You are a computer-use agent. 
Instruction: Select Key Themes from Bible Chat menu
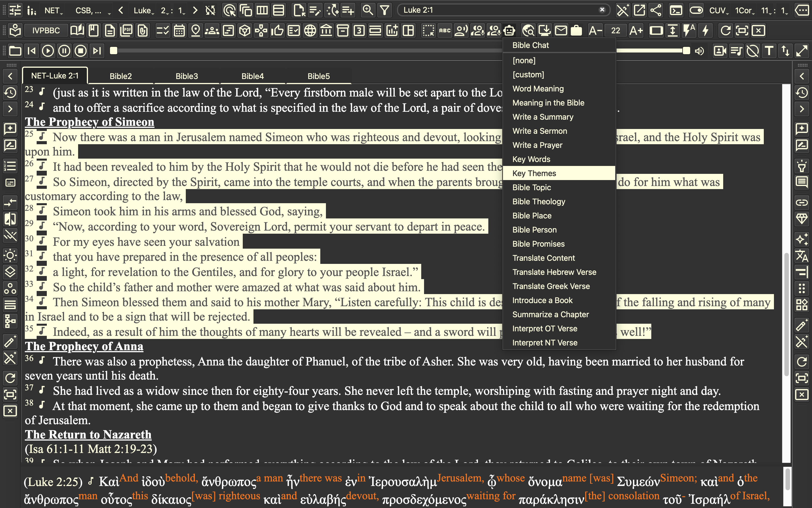pyautogui.click(x=559, y=173)
